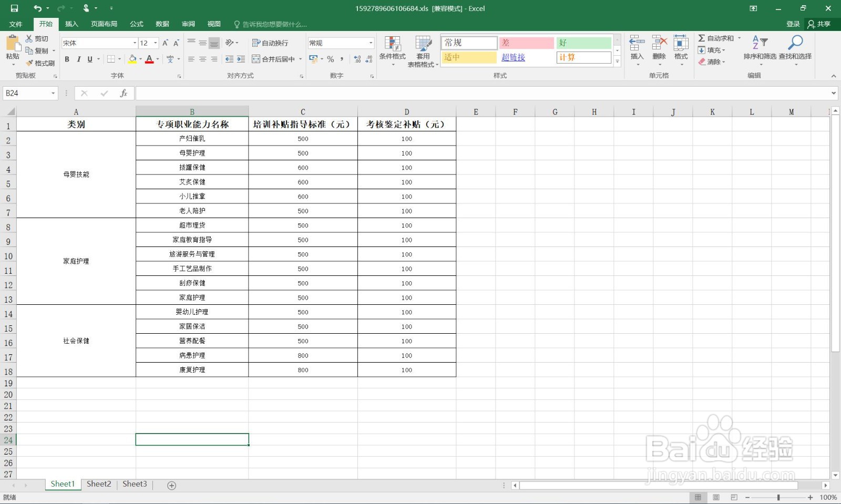This screenshot has height=504, width=841.
Task: Switch to 页面布局 (Page Layout) tab
Action: (x=104, y=24)
